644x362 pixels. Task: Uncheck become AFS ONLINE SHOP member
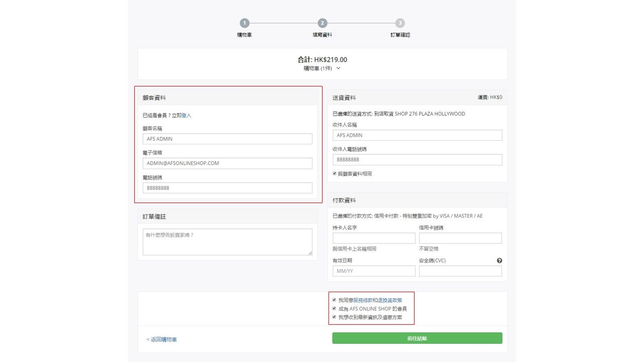point(334,309)
